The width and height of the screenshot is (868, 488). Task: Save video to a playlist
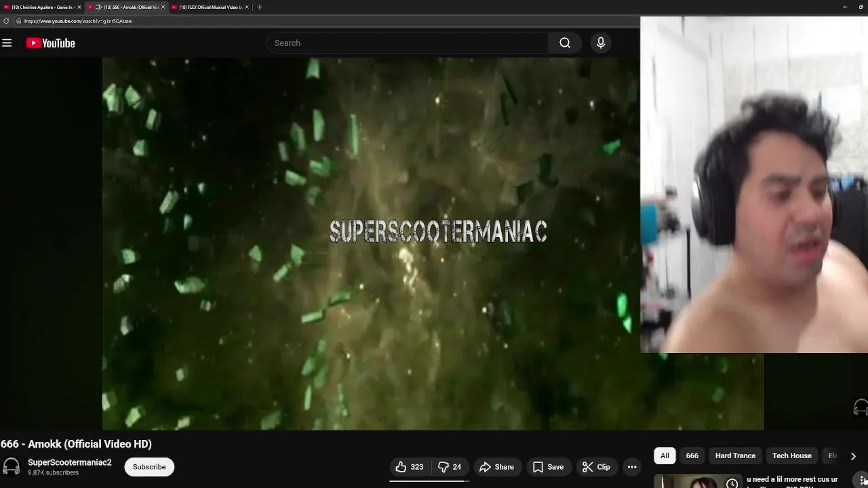(x=548, y=467)
